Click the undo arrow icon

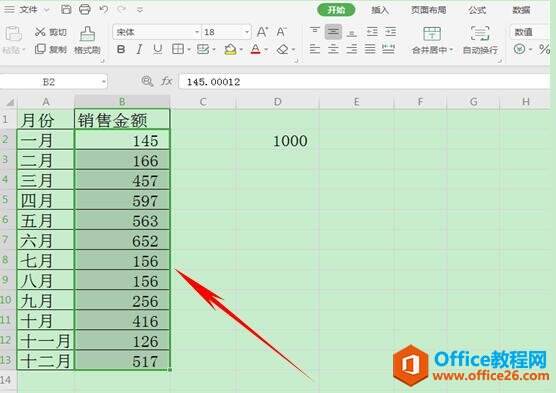click(104, 9)
